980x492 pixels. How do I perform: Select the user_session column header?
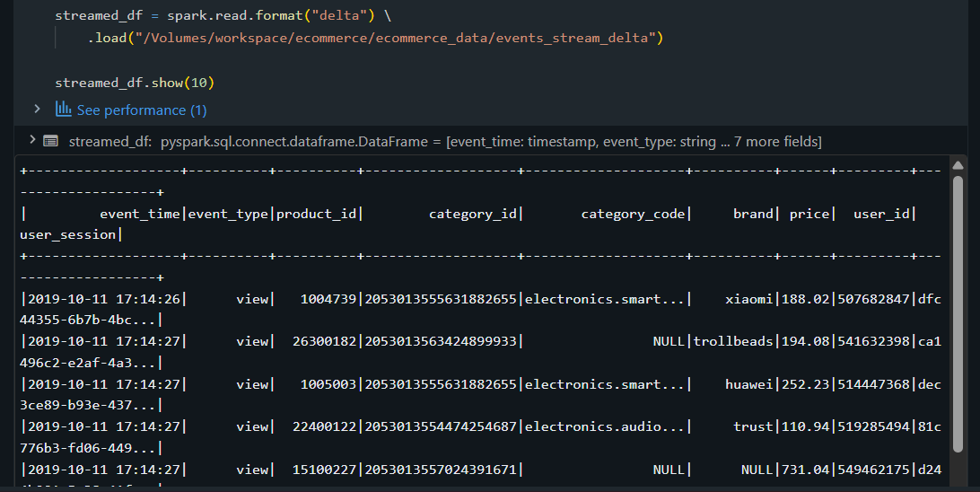(68, 234)
